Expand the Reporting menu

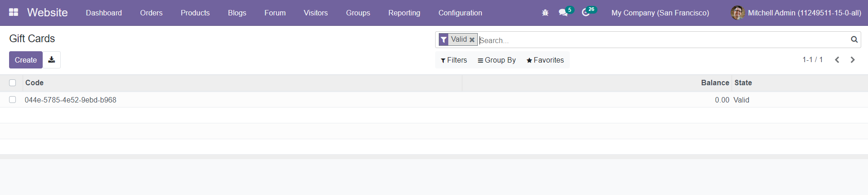point(404,13)
